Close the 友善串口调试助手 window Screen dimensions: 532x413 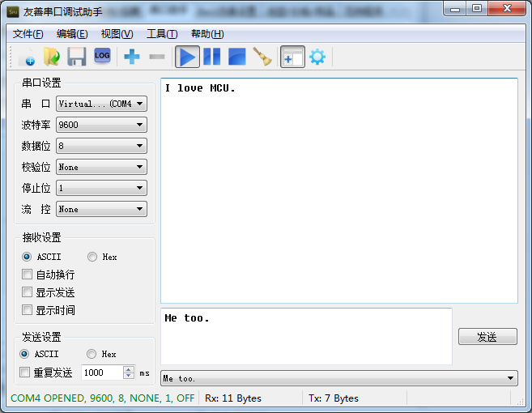point(507,9)
